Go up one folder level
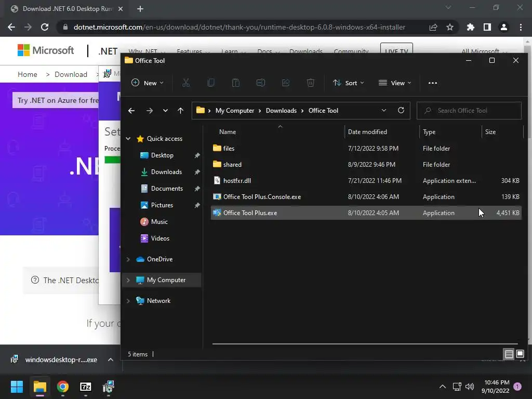 coord(180,111)
